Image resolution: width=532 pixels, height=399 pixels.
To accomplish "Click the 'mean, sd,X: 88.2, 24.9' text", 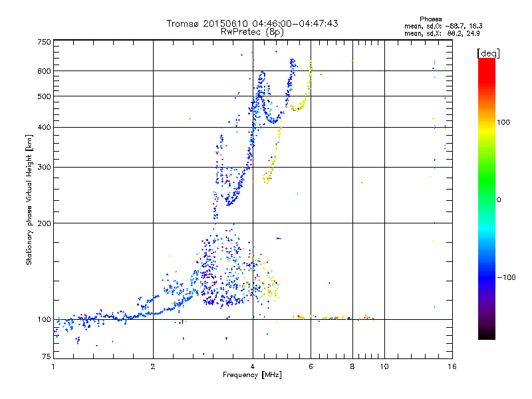I will (442, 33).
